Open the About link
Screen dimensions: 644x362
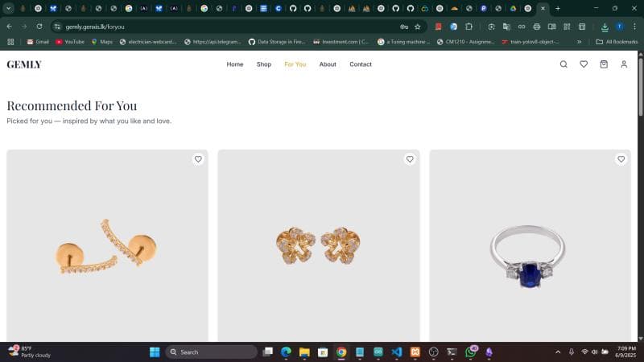328,64
